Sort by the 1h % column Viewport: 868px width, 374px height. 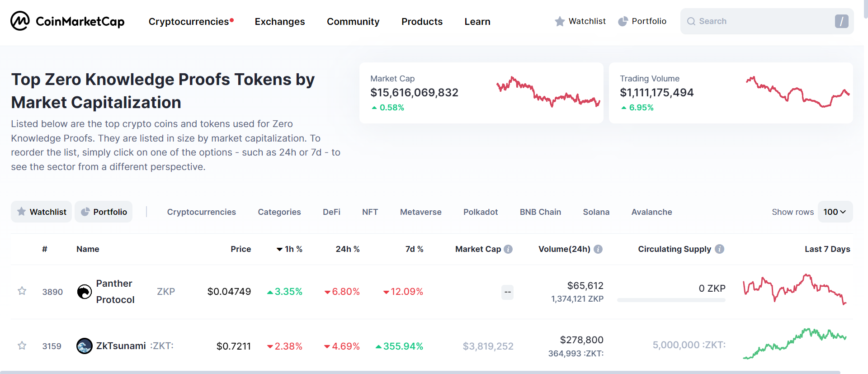[290, 249]
